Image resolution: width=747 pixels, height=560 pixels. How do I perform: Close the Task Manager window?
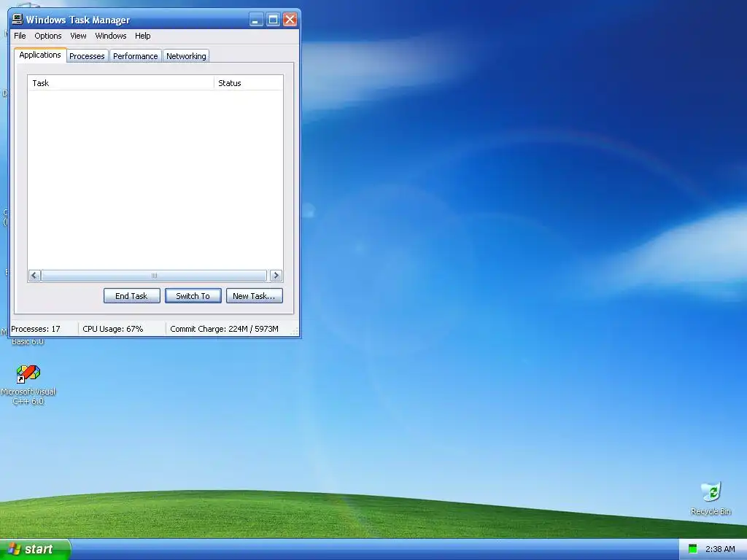pos(290,20)
